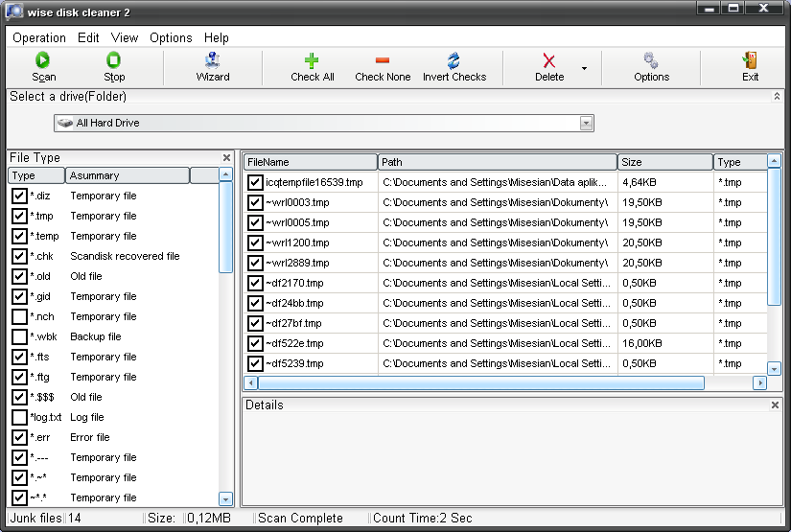Screen dimensions: 791x532
Task: Open Options via the gear icon
Action: [651, 60]
